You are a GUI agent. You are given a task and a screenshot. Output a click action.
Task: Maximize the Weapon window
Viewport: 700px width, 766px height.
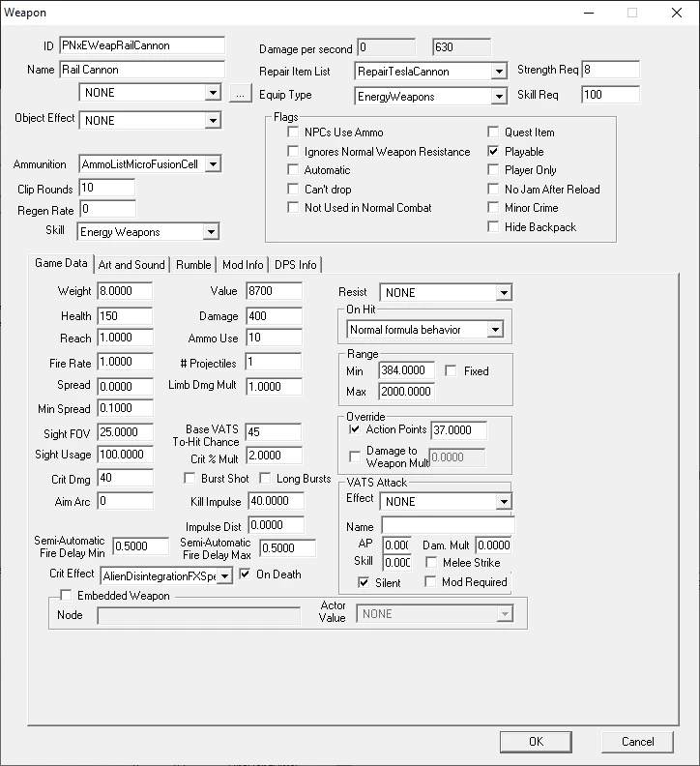[x=632, y=13]
